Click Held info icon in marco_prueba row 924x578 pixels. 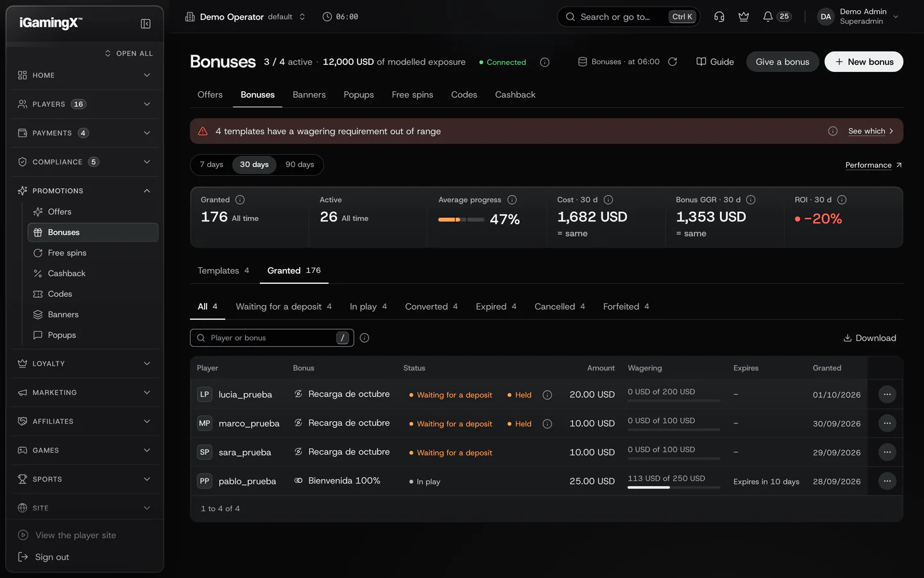(547, 424)
